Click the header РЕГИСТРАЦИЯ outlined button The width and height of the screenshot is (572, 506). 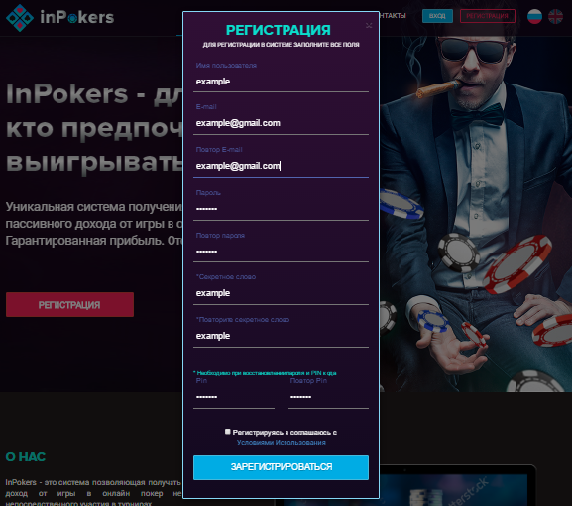tap(487, 16)
